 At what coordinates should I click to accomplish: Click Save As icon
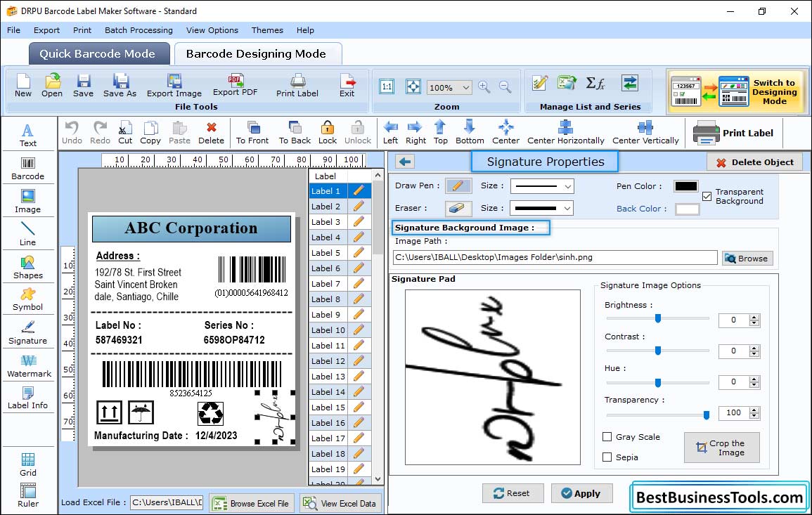point(120,86)
